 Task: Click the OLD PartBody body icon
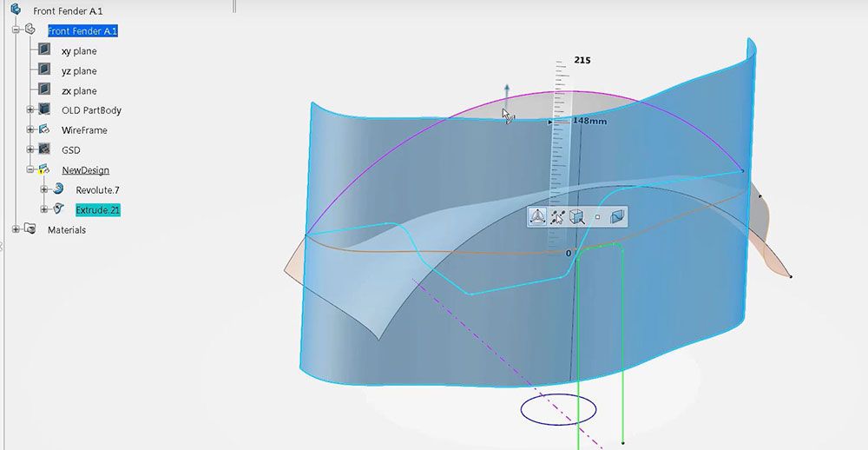coord(44,109)
